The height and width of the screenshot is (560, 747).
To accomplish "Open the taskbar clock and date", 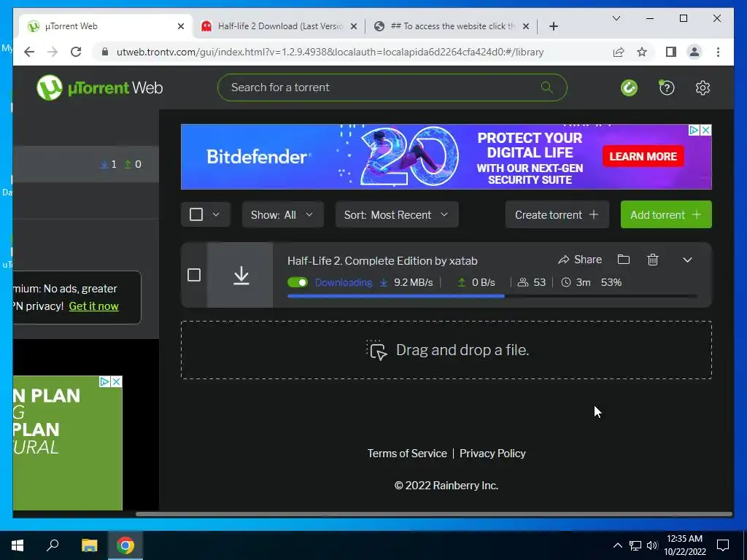I will [x=684, y=545].
